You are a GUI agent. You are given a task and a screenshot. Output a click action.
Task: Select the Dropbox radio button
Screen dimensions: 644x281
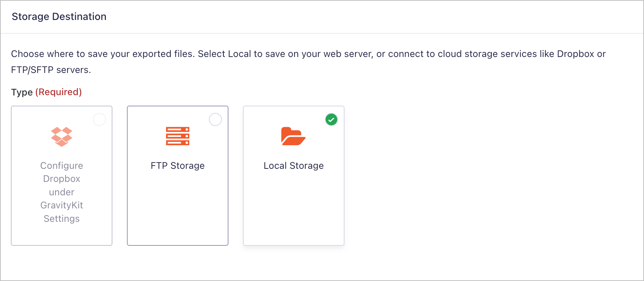click(99, 119)
